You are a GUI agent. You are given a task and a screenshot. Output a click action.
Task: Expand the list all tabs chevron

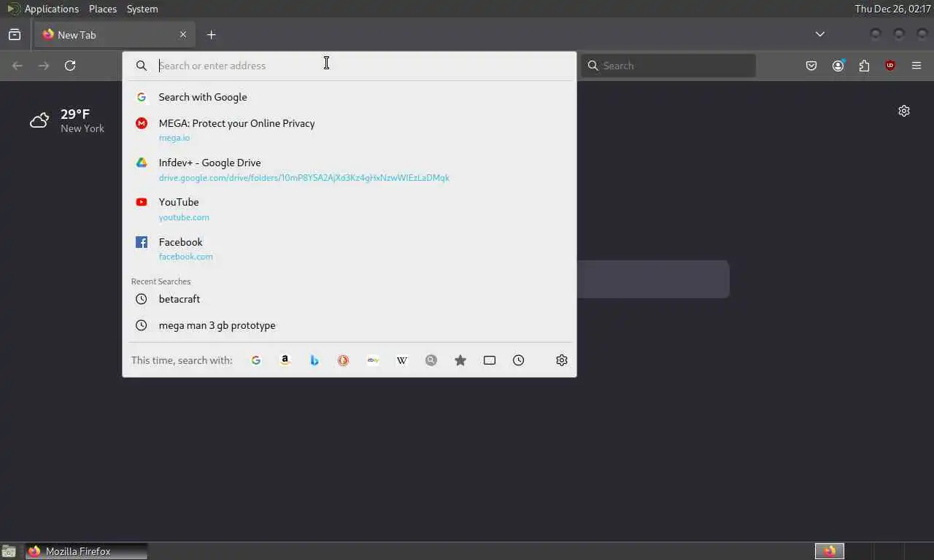(820, 34)
